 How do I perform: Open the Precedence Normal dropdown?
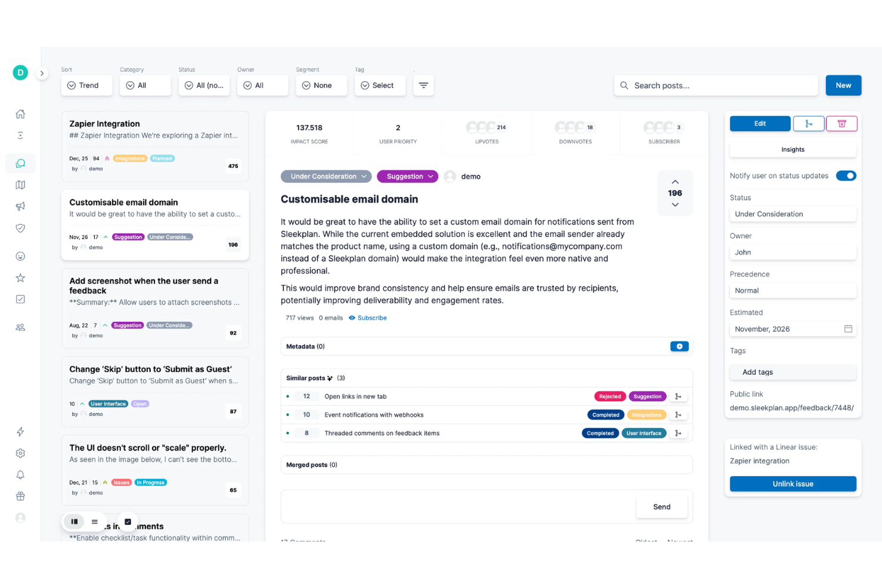793,291
